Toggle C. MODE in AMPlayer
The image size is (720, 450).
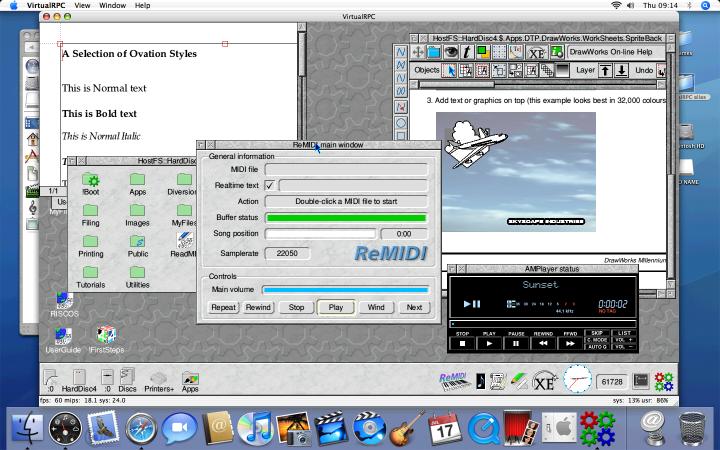597,339
